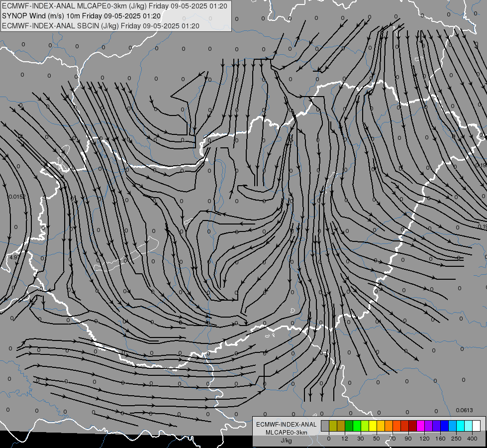Click the MLCAPE0-3km header line

coord(114,6)
